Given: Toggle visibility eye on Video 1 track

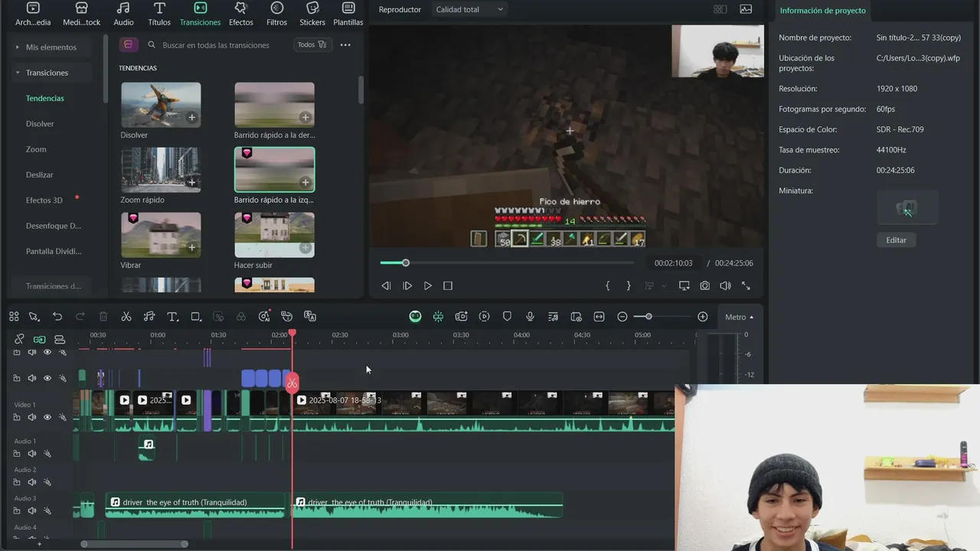Looking at the screenshot, I should pyautogui.click(x=47, y=417).
